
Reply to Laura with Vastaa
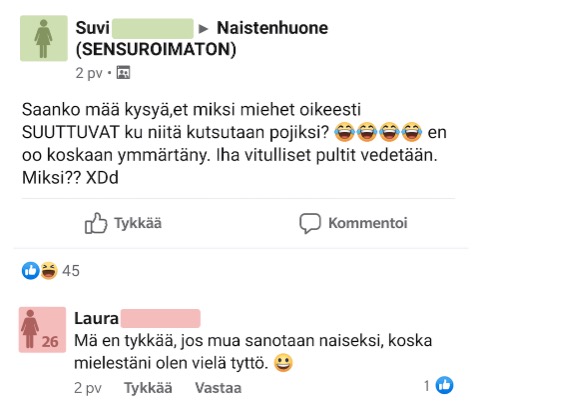pos(218,388)
